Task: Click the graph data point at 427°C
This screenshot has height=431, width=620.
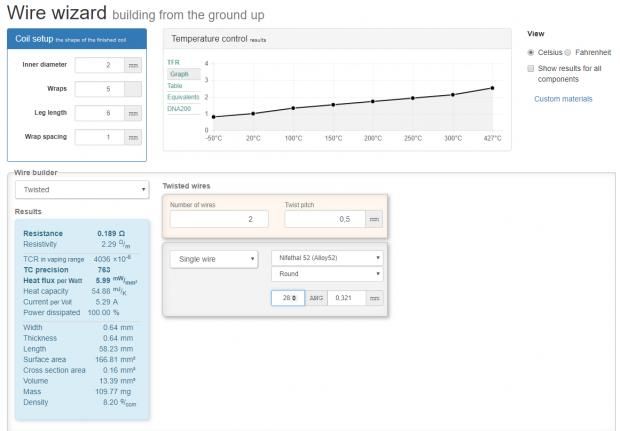Action: pos(492,88)
